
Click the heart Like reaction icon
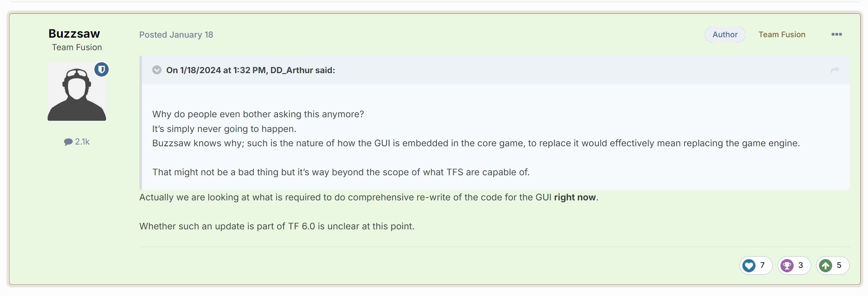click(x=749, y=265)
